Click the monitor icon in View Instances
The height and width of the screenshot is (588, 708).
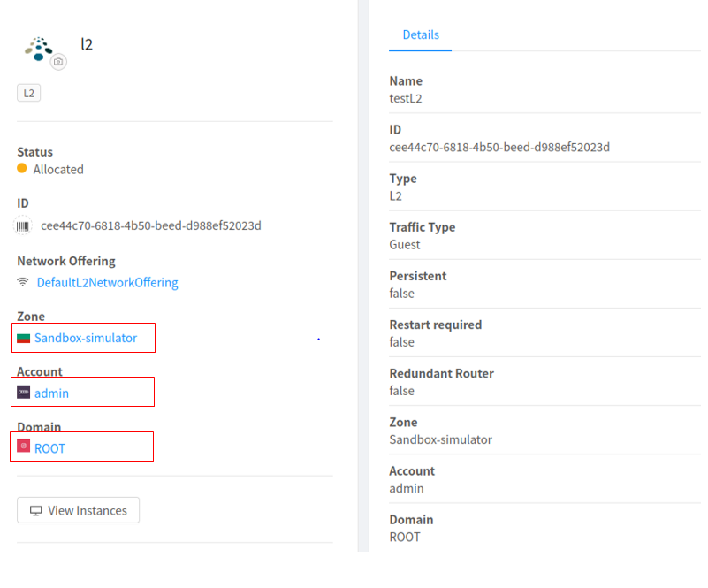click(35, 510)
